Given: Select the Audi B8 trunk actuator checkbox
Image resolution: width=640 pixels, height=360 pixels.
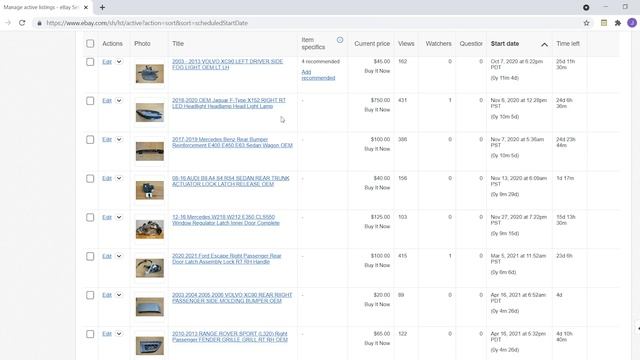Looking at the screenshot, I should click(90, 179).
